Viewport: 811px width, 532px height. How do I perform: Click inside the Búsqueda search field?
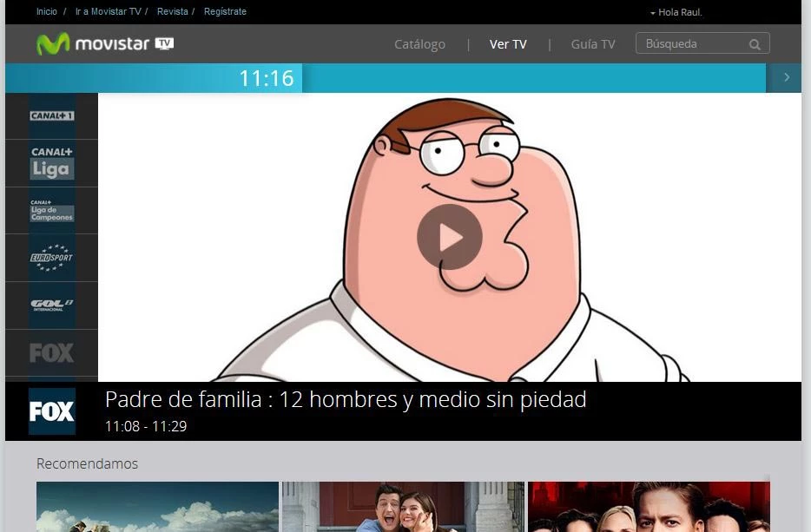coord(690,43)
